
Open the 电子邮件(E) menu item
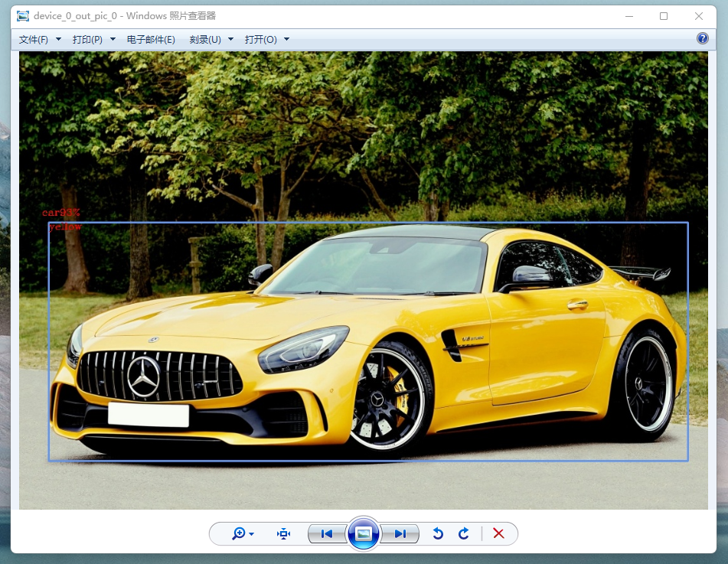(151, 40)
